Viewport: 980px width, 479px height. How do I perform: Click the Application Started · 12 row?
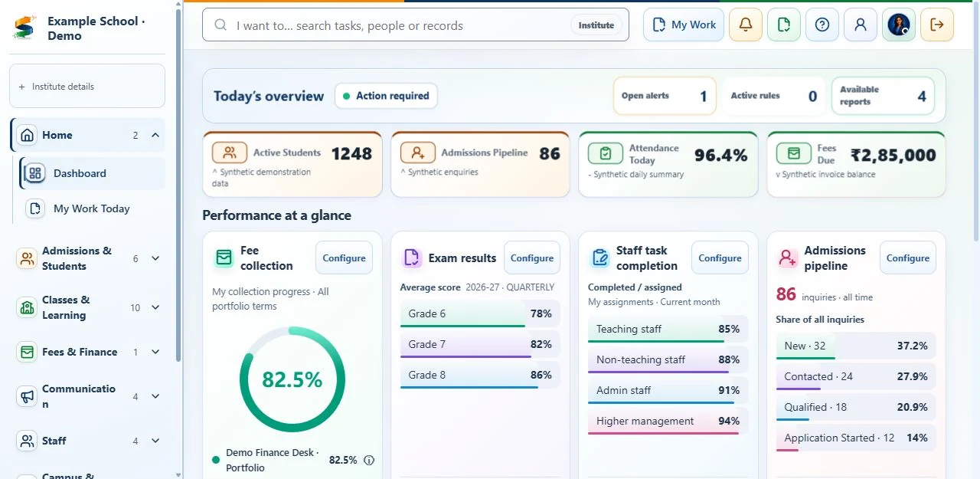pyautogui.click(x=856, y=438)
